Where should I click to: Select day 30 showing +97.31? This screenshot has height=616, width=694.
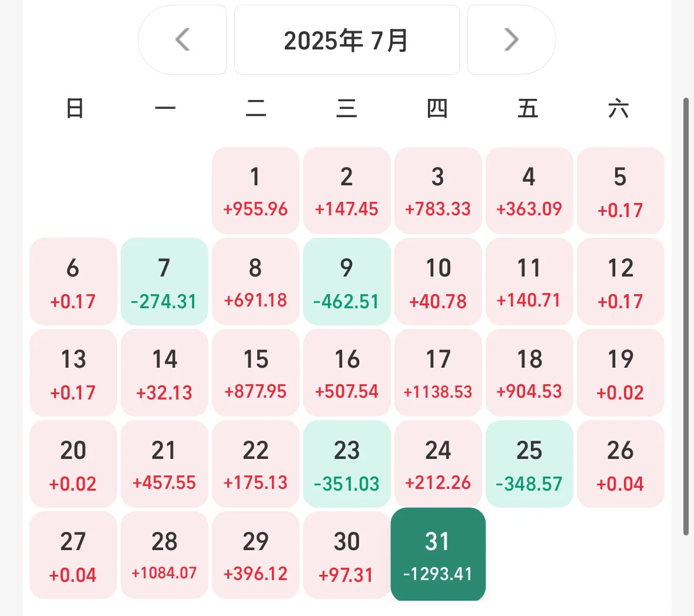(347, 555)
